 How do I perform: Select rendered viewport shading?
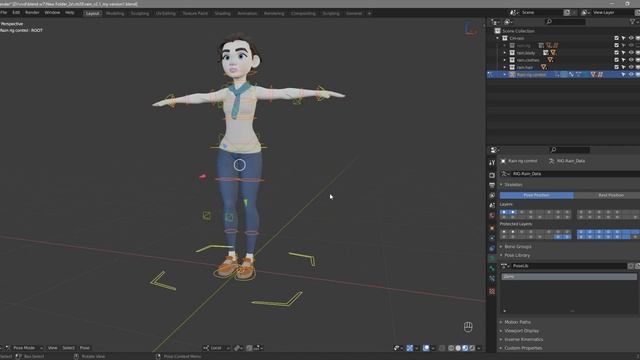click(x=472, y=348)
